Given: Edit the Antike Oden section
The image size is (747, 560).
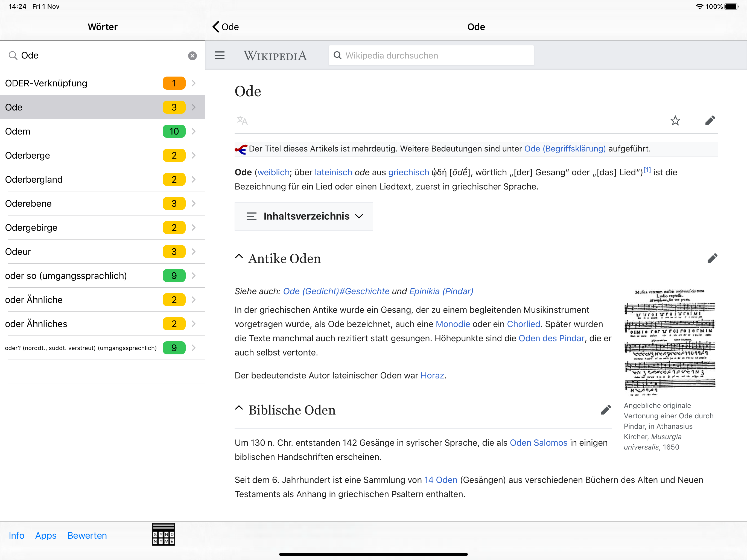Looking at the screenshot, I should click(712, 258).
